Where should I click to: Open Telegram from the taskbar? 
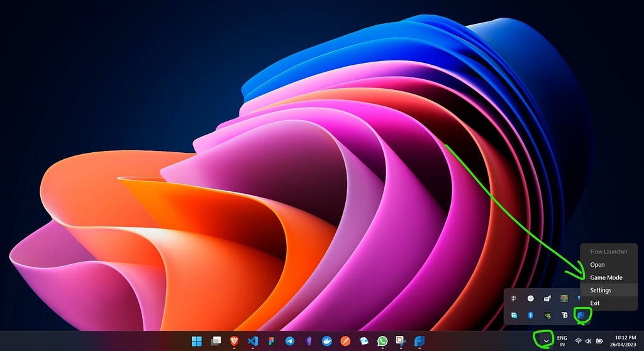tap(289, 341)
